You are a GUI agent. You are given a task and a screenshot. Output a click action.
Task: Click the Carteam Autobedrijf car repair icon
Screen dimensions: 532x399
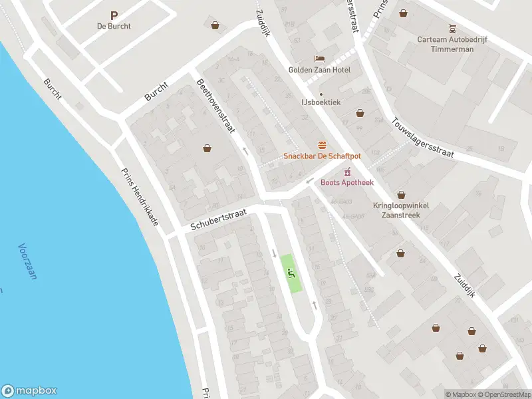tap(452, 29)
